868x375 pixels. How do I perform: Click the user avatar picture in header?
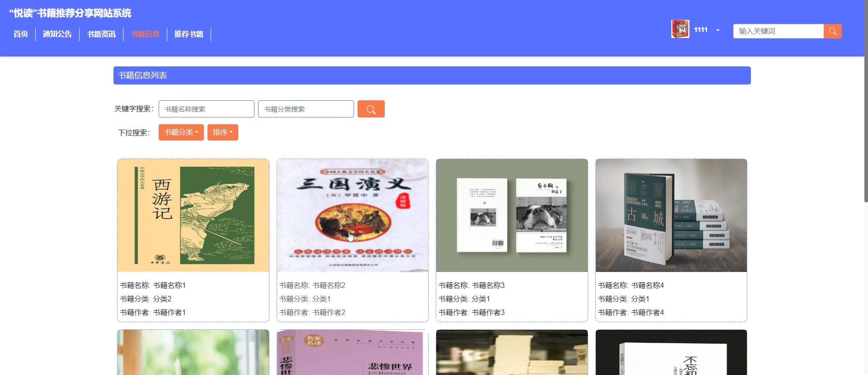tap(680, 29)
